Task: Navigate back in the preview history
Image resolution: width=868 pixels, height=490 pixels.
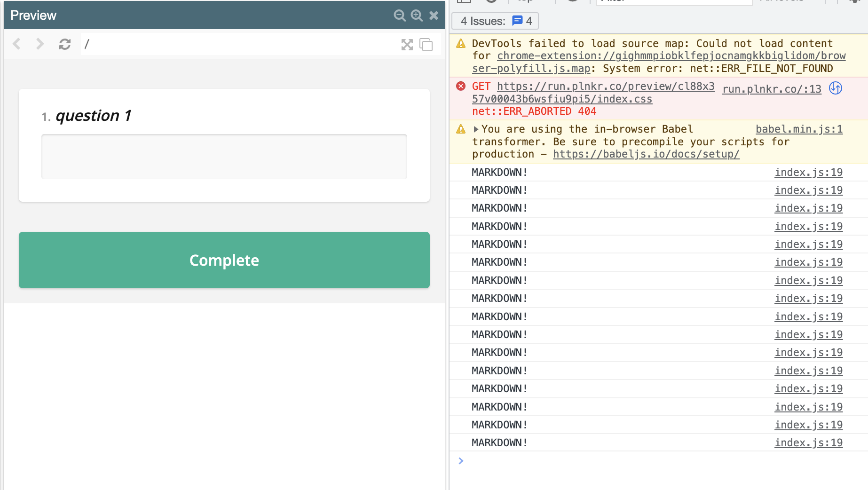Action: pyautogui.click(x=16, y=44)
